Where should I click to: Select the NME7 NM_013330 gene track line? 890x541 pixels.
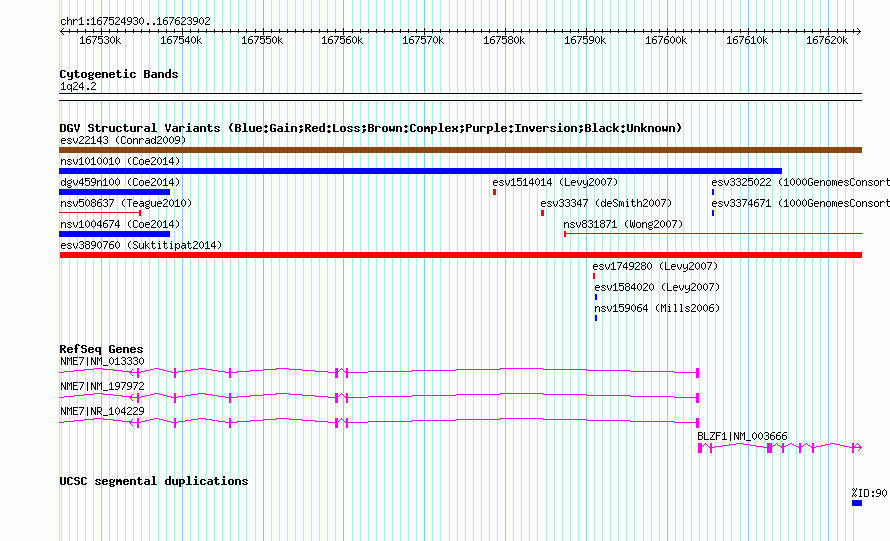(379, 372)
